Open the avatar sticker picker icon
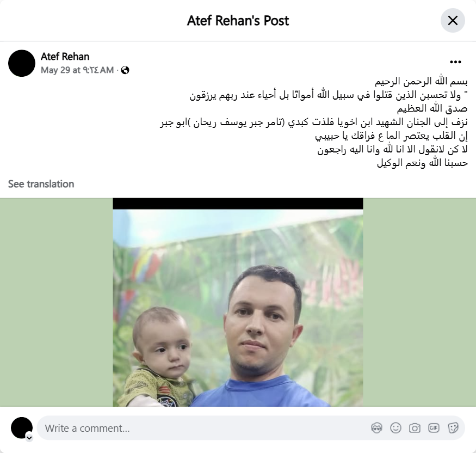Image resolution: width=476 pixels, height=453 pixels. point(377,428)
